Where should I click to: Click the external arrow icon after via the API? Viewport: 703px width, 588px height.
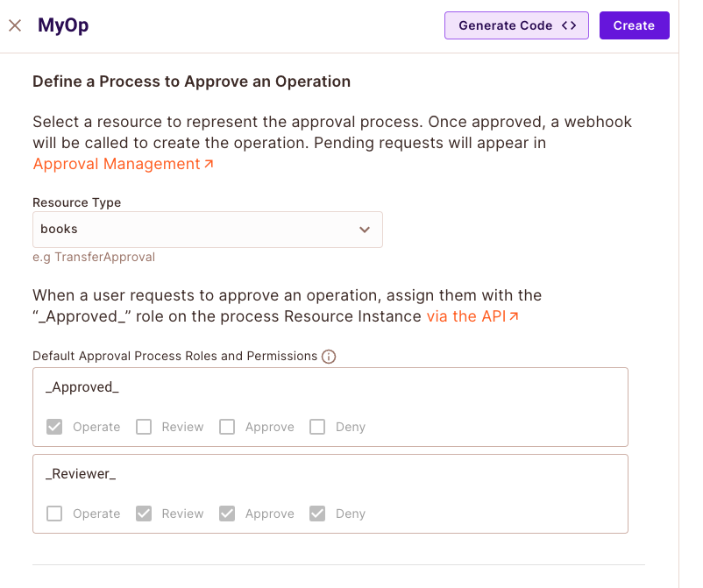pos(514,316)
